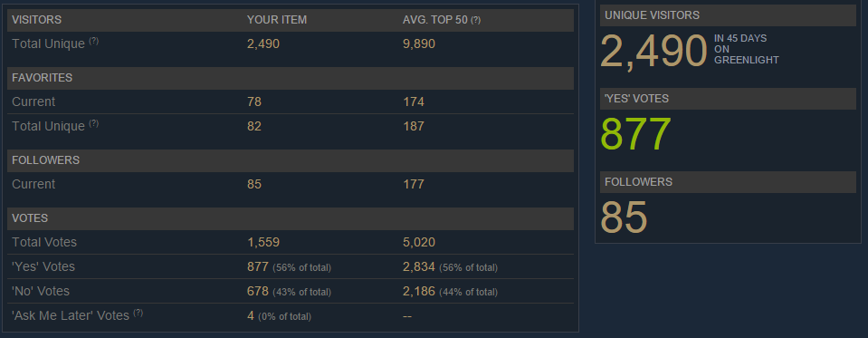The width and height of the screenshot is (868, 338).
Task: Click the large 85 followers number
Action: pyautogui.click(x=624, y=217)
